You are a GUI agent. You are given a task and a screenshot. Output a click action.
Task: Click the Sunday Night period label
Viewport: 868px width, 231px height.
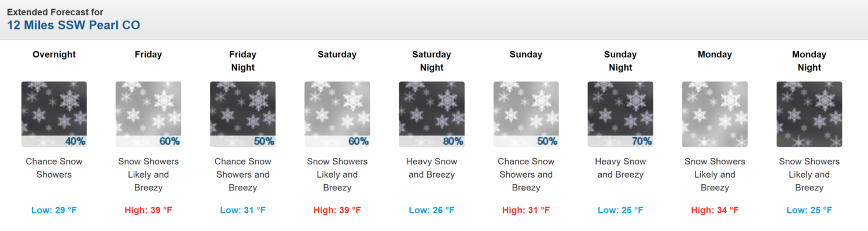click(620, 61)
